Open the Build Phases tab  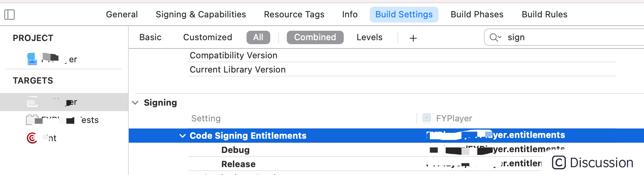pyautogui.click(x=477, y=15)
